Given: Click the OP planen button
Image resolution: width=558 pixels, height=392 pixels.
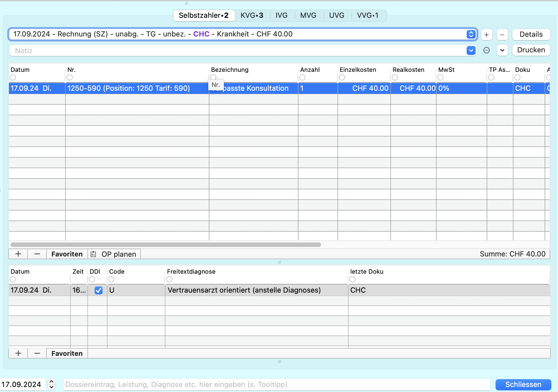Looking at the screenshot, I should click(114, 254).
